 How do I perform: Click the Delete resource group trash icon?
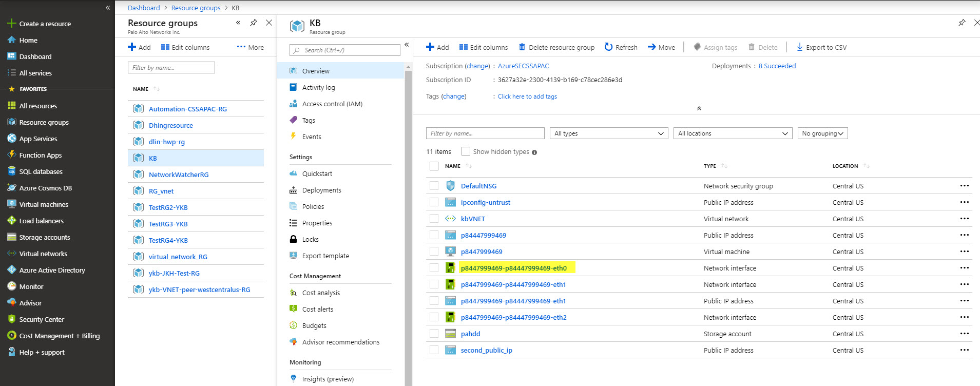[x=522, y=47]
